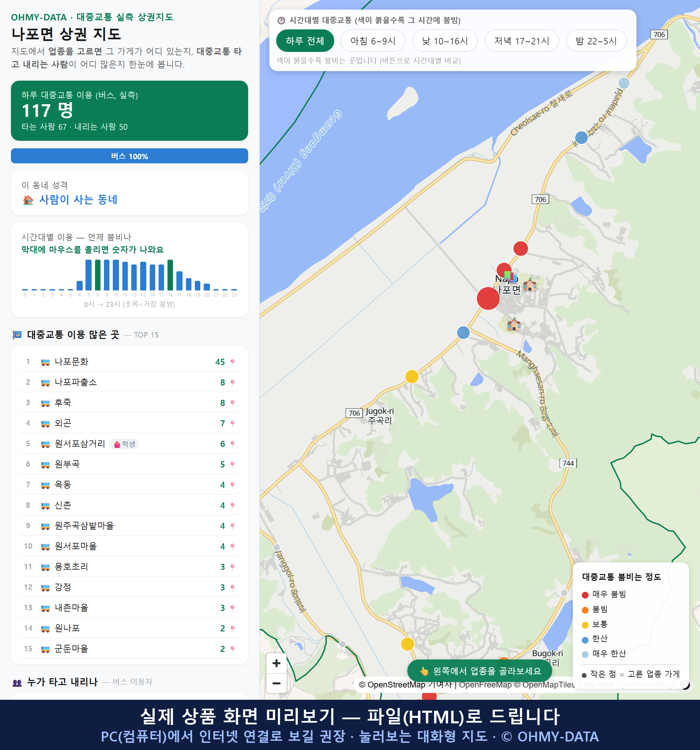700x750 pixels.
Task: Click the pin icon for 원나포
Action: click(232, 628)
